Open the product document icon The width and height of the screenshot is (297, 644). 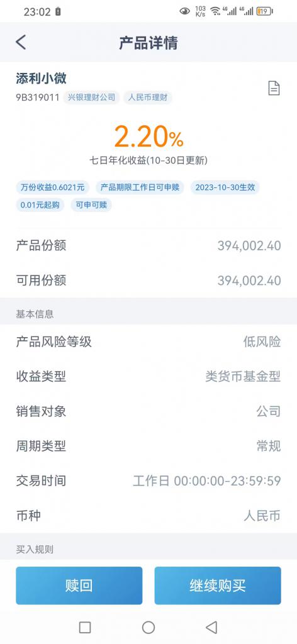[274, 88]
